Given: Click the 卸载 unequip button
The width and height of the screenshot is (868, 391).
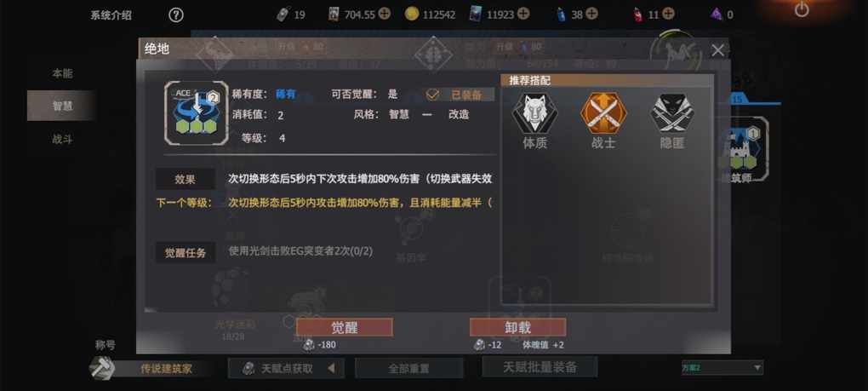Looking at the screenshot, I should pos(517,327).
